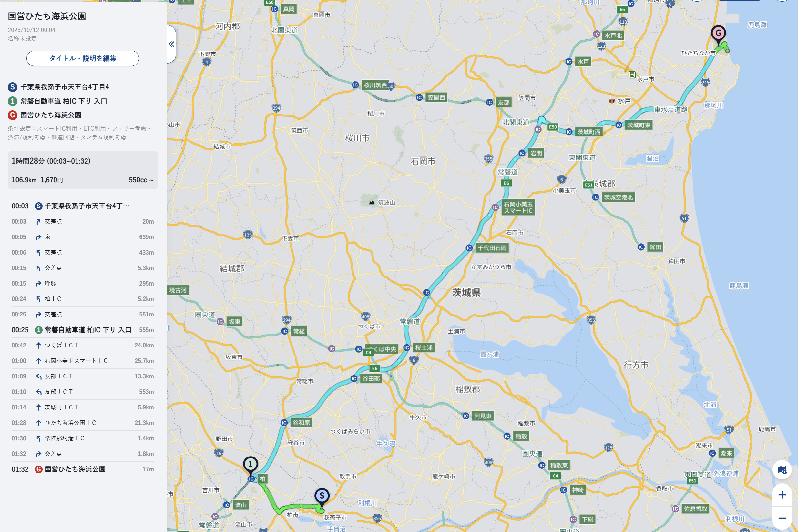Select the 石岡小美玉スマートＩＣ step
The image size is (798, 532).
click(x=83, y=361)
